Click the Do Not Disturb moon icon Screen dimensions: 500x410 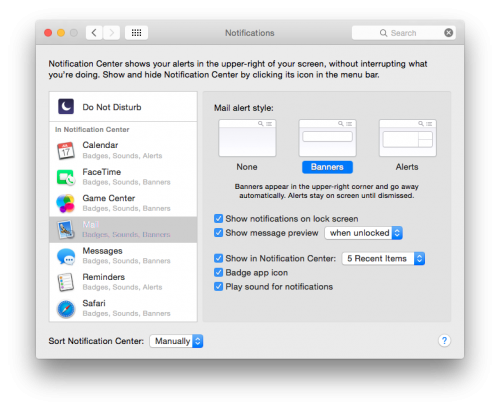click(66, 107)
